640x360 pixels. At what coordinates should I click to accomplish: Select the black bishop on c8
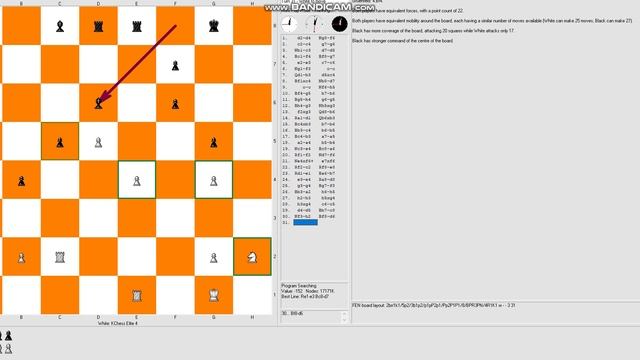[60, 27]
